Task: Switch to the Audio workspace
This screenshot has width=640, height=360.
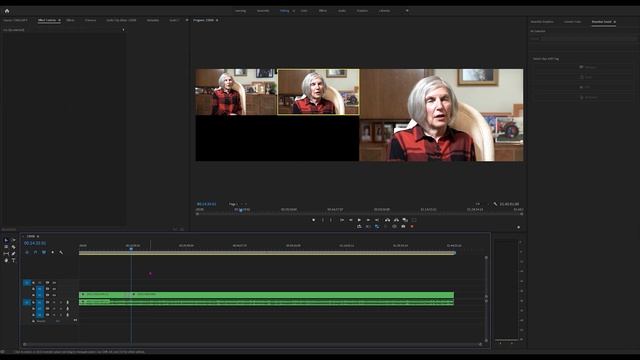Action: tap(342, 11)
